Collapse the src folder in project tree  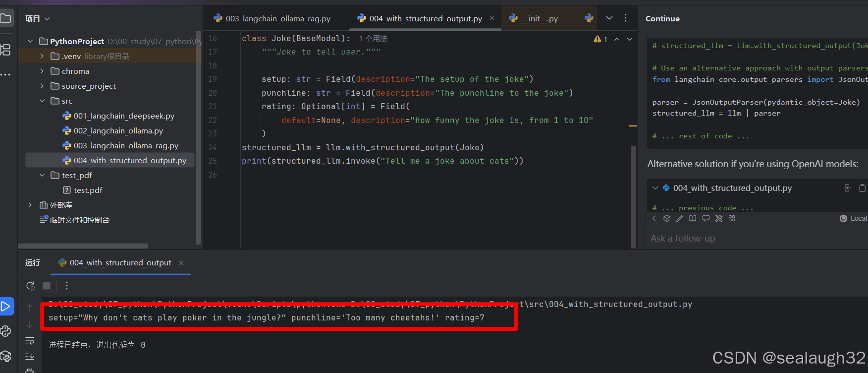pyautogui.click(x=42, y=101)
